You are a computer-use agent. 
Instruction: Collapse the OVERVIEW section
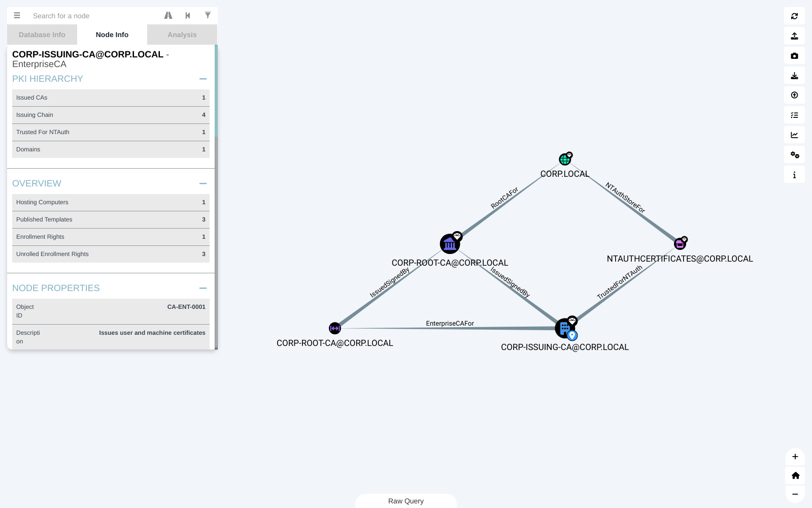(x=203, y=183)
